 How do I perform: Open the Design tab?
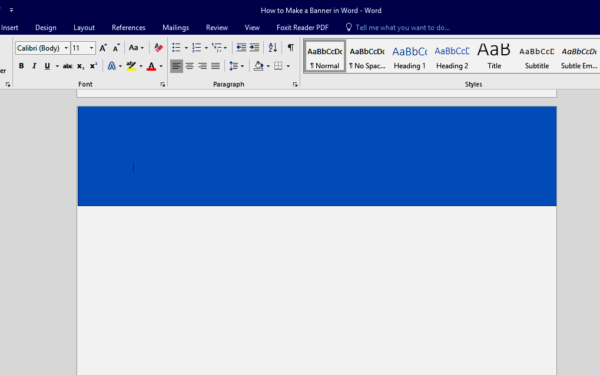[x=46, y=28]
